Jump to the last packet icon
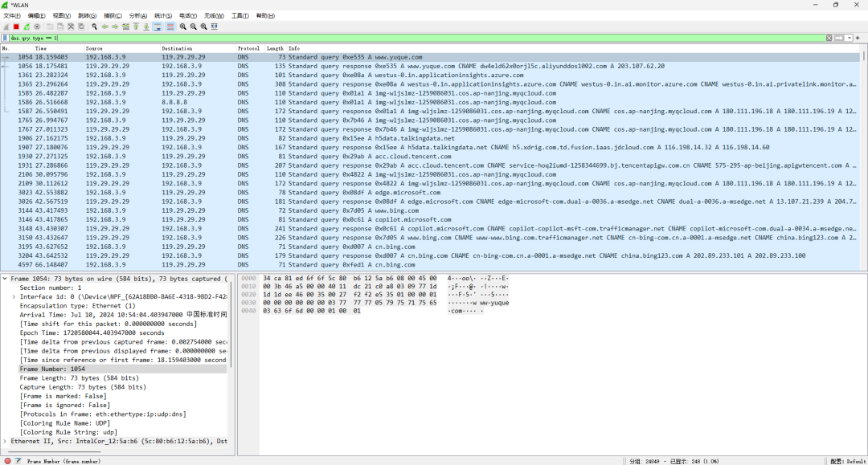The image size is (868, 465). 147,27
